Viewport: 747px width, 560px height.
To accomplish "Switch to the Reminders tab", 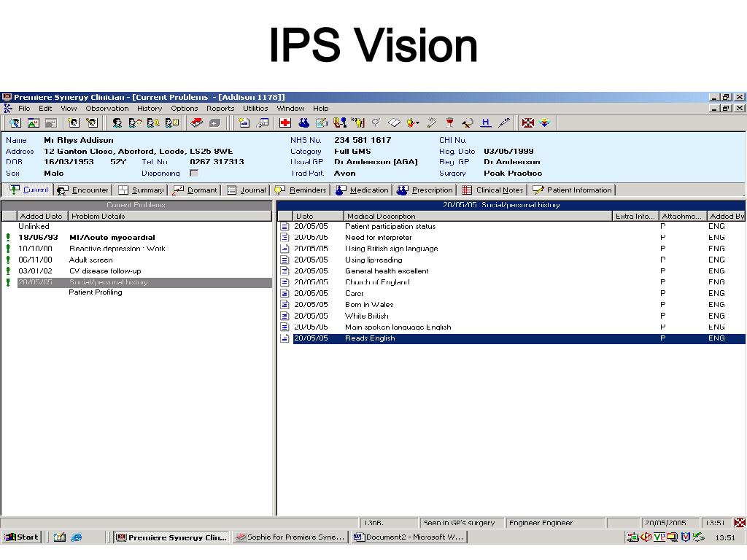I will (x=301, y=190).
